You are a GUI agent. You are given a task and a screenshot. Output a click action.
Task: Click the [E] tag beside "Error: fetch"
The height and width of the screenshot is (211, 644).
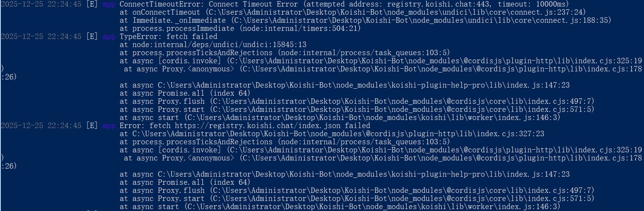[92, 126]
